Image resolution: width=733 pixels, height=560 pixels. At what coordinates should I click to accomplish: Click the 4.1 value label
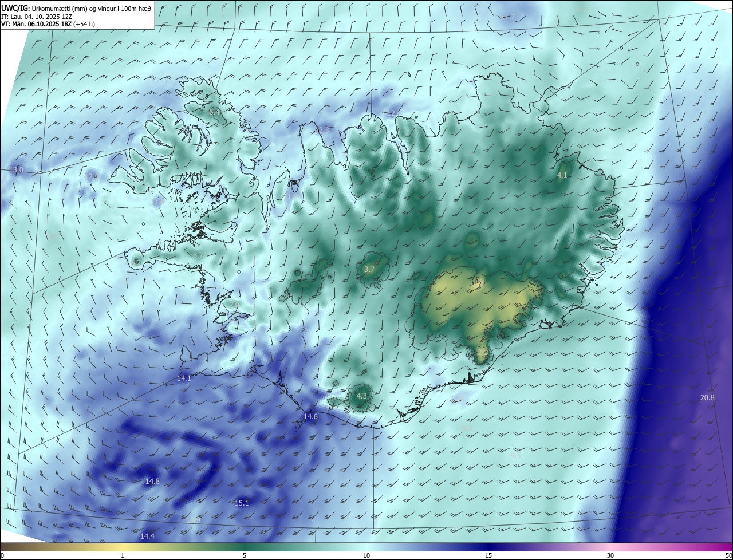pos(562,175)
